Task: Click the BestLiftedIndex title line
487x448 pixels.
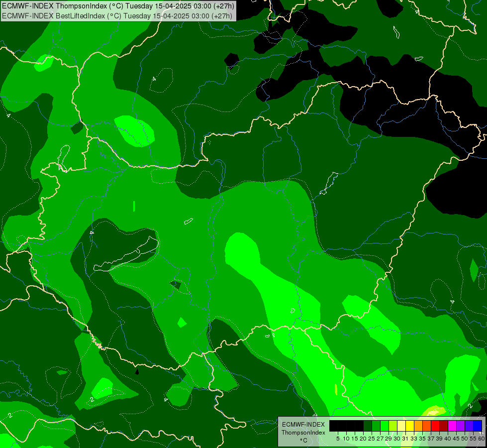Action: (x=117, y=15)
